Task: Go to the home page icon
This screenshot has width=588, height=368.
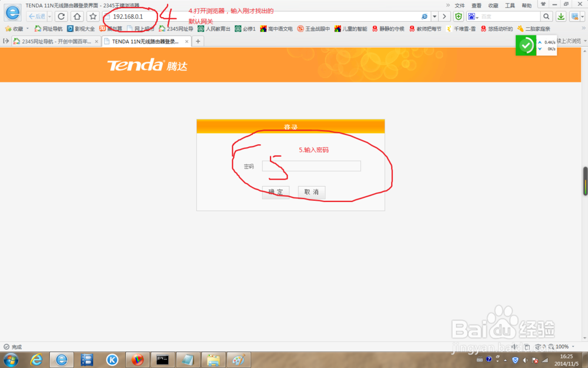Action: [77, 16]
